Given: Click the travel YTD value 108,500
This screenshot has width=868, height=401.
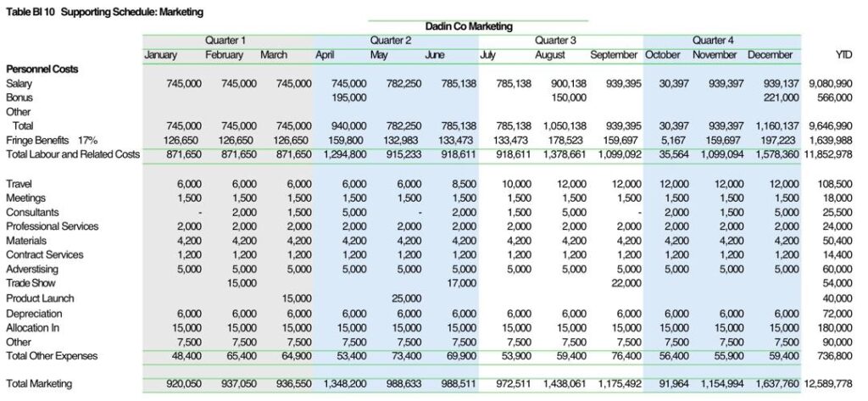Looking at the screenshot, I should (835, 184).
